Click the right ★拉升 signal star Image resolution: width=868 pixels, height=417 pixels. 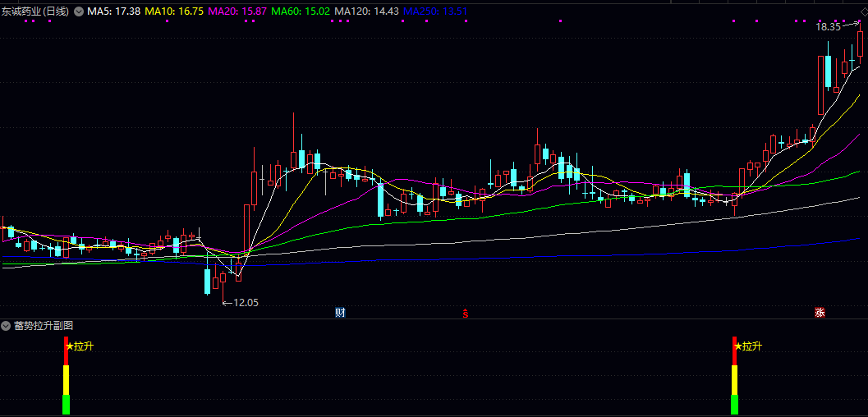(738, 346)
